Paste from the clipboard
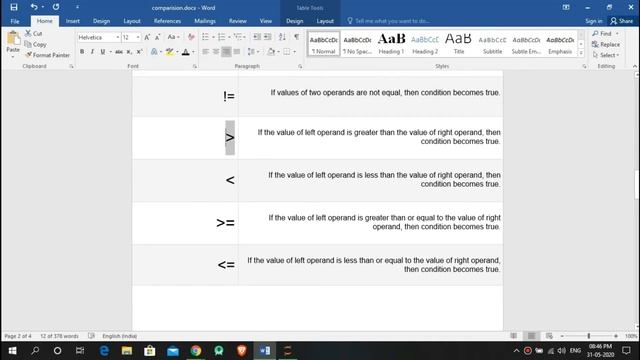This screenshot has width=640, height=360. 13,44
